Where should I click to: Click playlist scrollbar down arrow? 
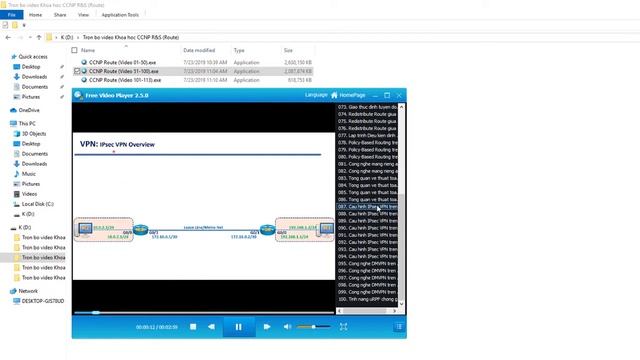point(401,304)
